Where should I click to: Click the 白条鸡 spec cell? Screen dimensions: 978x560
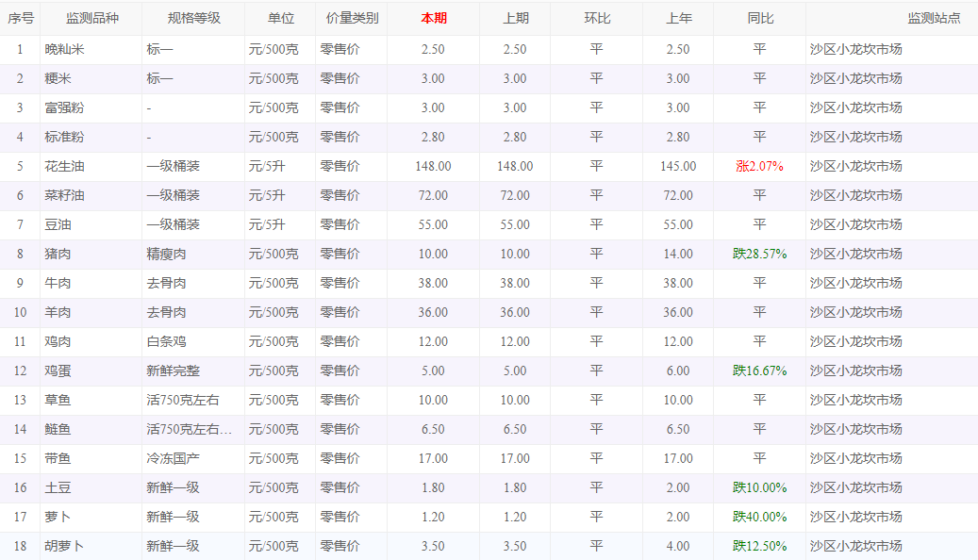(x=166, y=341)
